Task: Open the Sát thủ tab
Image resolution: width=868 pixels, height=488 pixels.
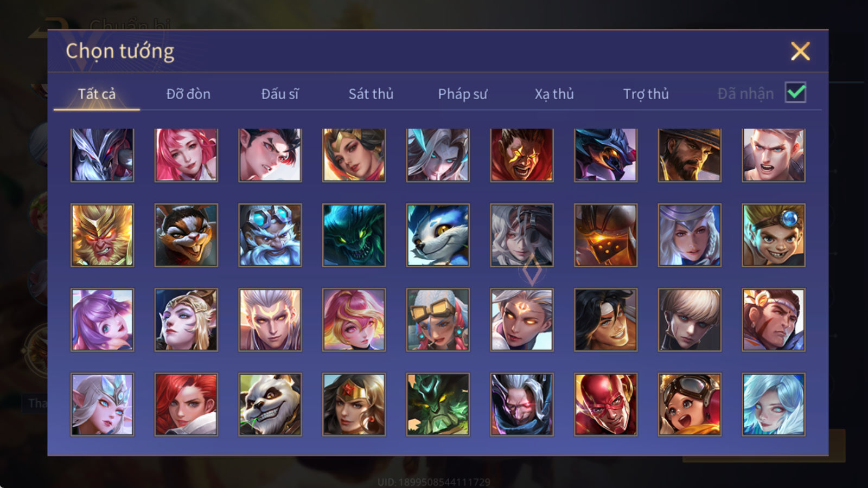Action: [x=371, y=94]
